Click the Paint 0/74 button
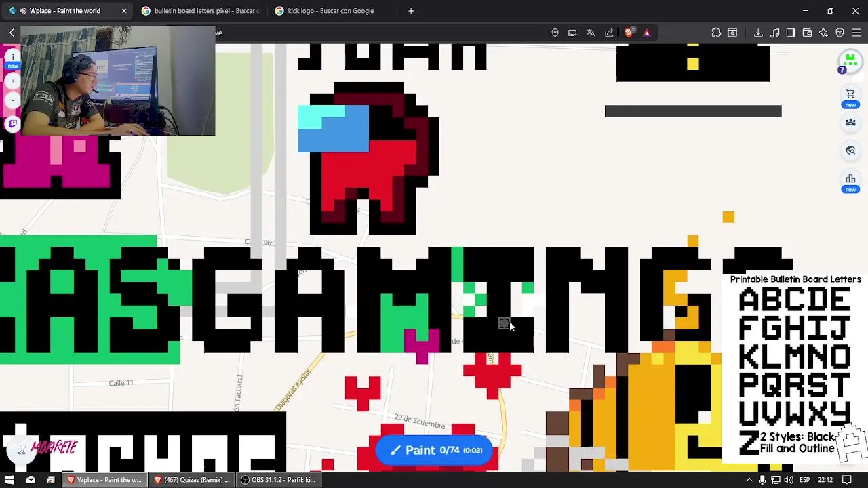868x488 pixels. point(434,450)
